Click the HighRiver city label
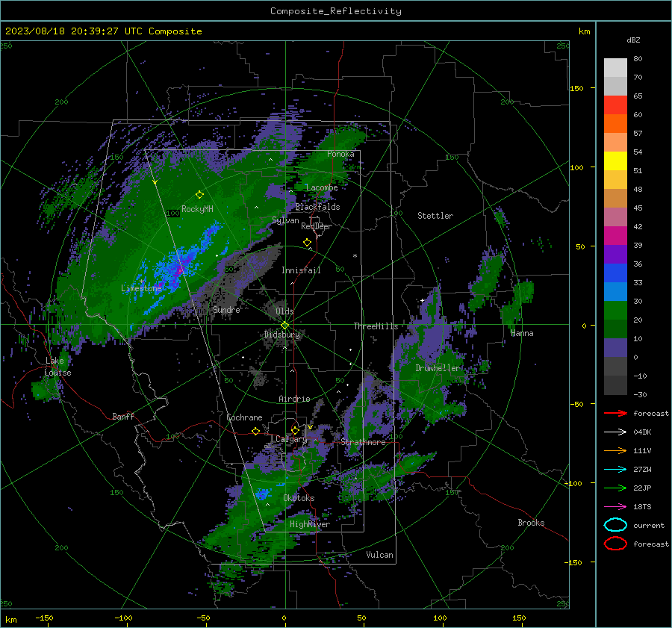The width and height of the screenshot is (672, 628). (309, 524)
